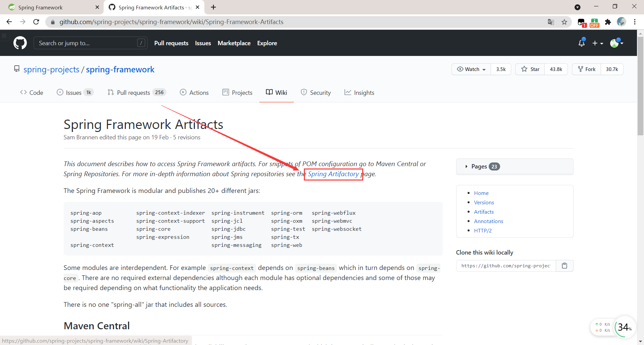The image size is (644, 345).
Task: Switch to the Code tab
Action: coord(32,92)
